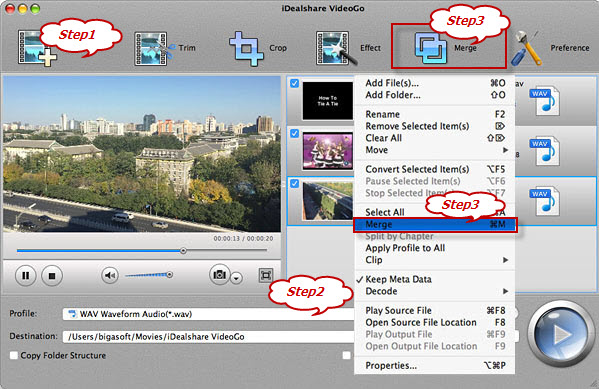Choose Add Folder... from context menu
Image resolution: width=599 pixels, height=389 pixels.
point(434,95)
